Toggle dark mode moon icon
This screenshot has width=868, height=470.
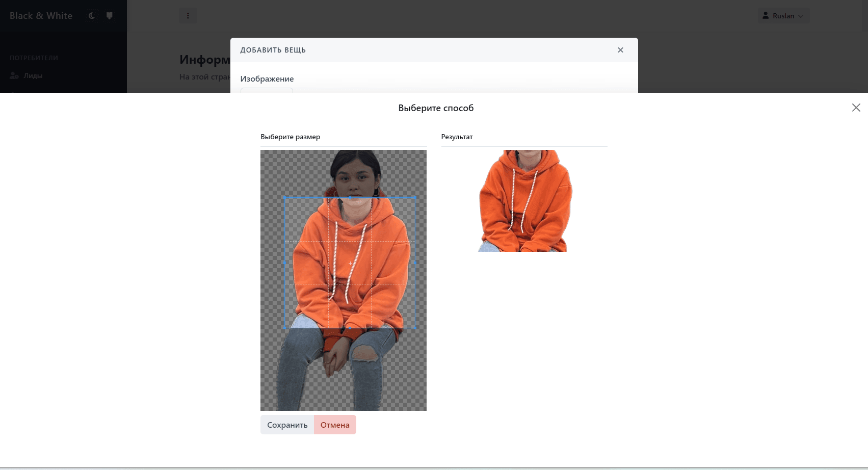pyautogui.click(x=92, y=16)
